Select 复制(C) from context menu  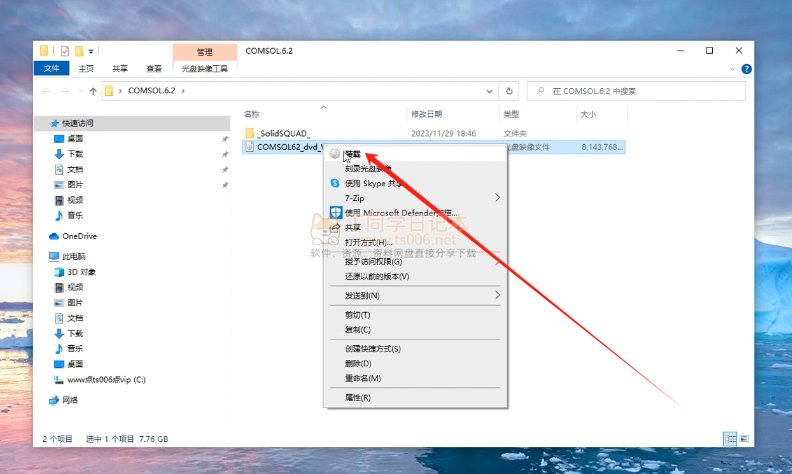[358, 329]
